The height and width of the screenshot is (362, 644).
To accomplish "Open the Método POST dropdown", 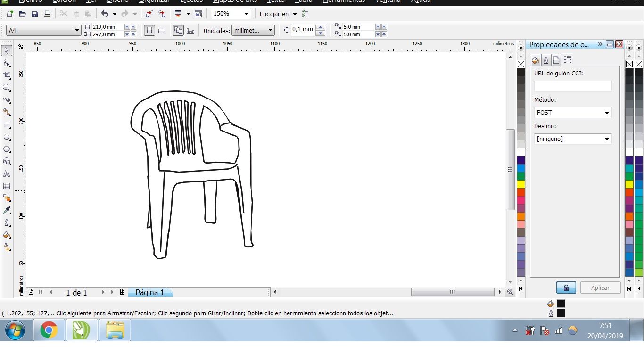I will [573, 113].
